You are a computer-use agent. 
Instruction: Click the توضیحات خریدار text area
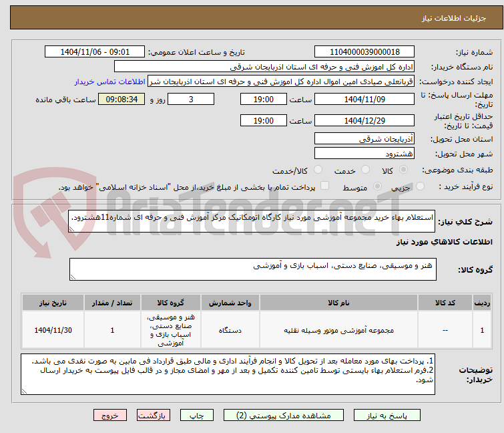point(228,374)
